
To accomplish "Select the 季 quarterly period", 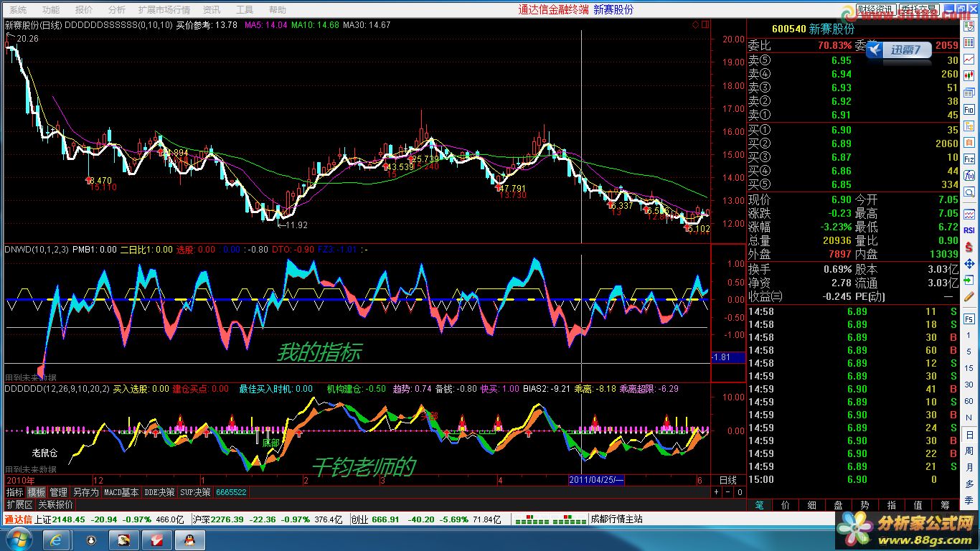I will point(969,501).
